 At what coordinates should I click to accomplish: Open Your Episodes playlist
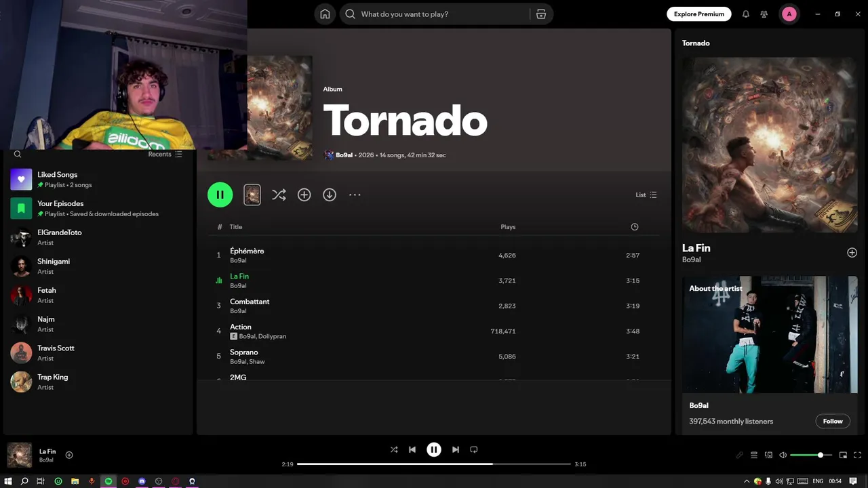(x=98, y=209)
